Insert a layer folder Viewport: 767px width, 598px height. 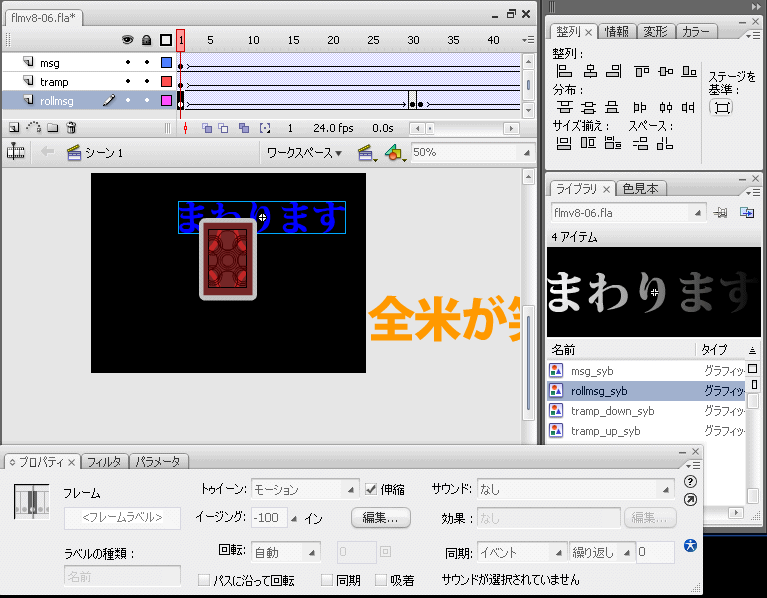click(x=52, y=128)
